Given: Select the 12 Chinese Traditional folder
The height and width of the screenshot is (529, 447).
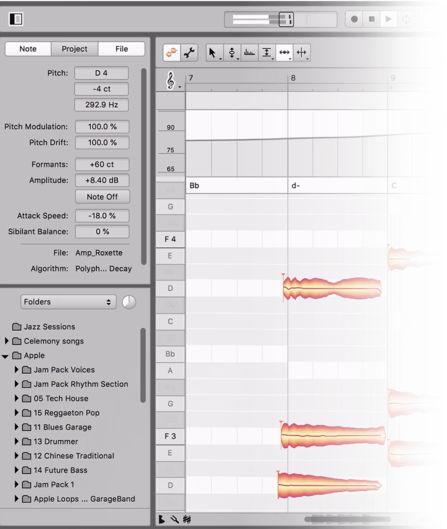Looking at the screenshot, I should tap(68, 456).
